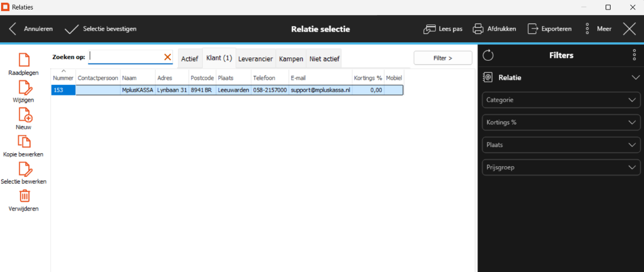Click the Wijzigen edit icon
Screen dimensions: 644x272
24,87
